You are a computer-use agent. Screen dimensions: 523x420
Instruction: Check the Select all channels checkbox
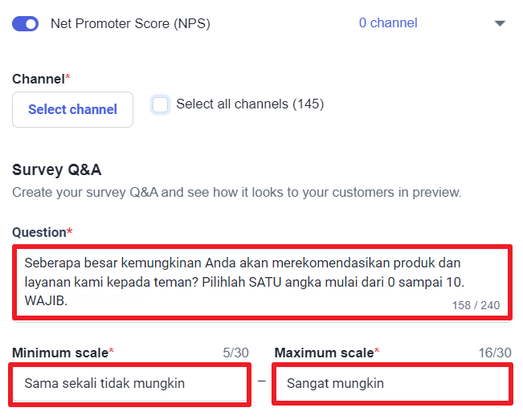(161, 104)
